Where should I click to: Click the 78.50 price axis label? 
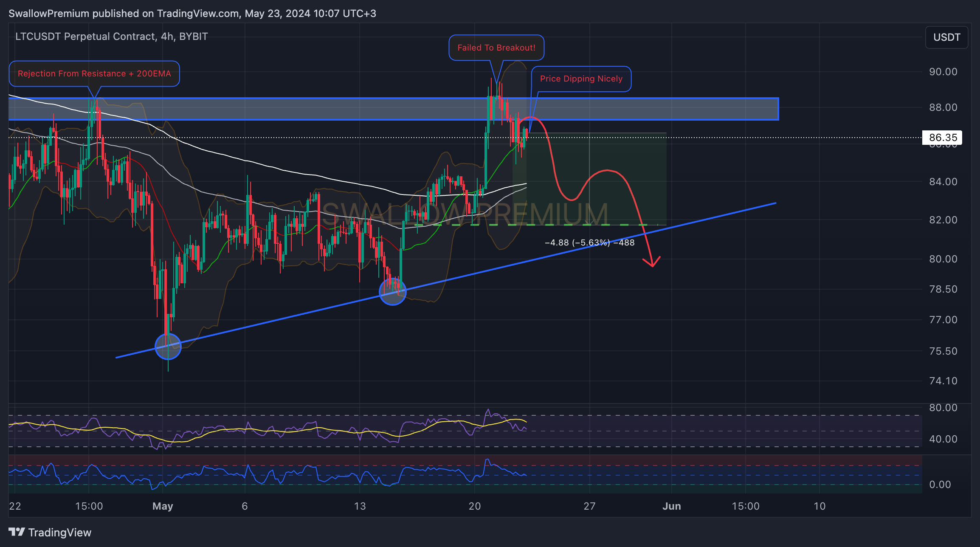click(943, 289)
